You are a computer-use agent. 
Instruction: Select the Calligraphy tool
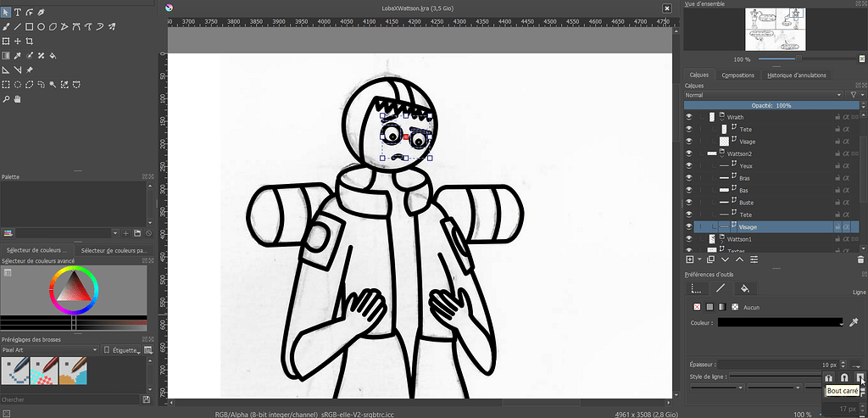coord(41,12)
